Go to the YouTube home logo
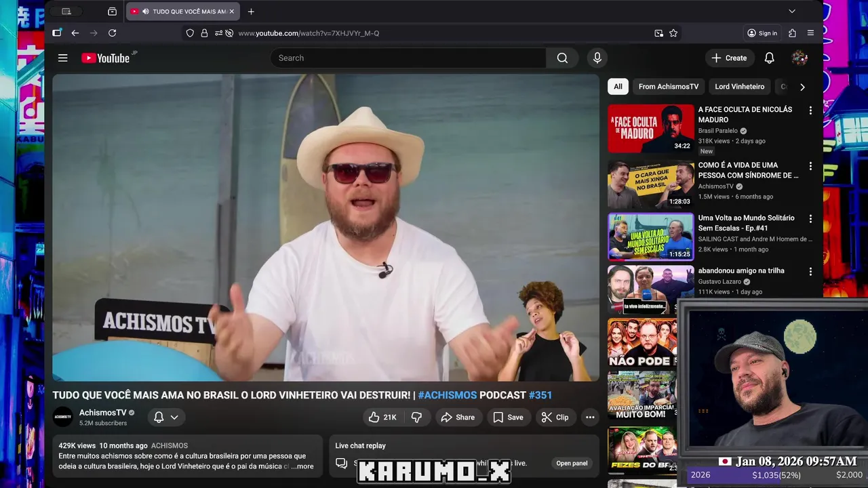 point(106,58)
